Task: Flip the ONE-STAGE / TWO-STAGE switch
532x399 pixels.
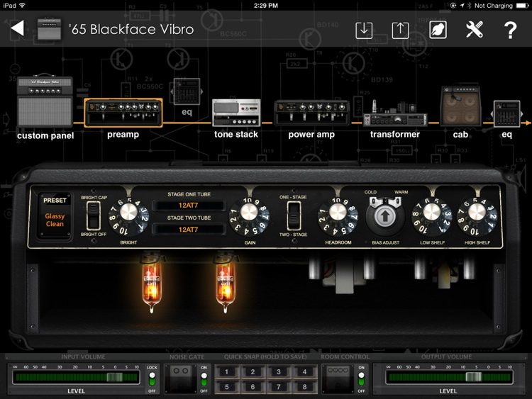Action: (294, 215)
